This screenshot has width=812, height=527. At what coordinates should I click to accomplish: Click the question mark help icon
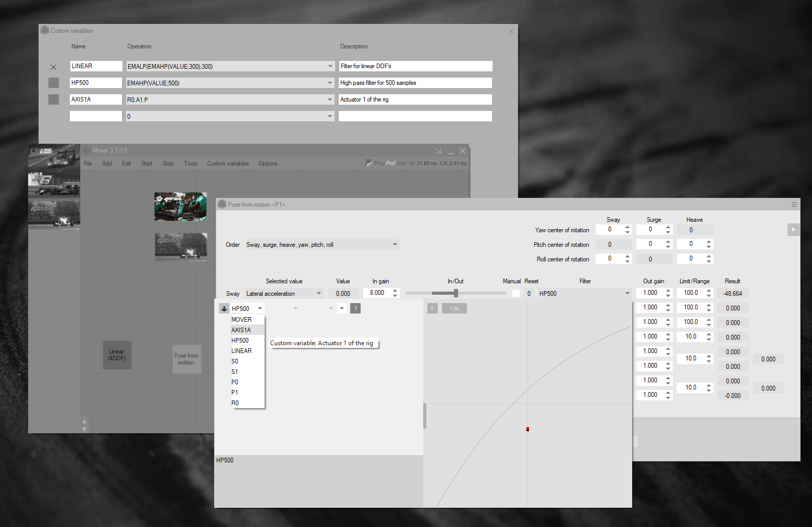355,309
